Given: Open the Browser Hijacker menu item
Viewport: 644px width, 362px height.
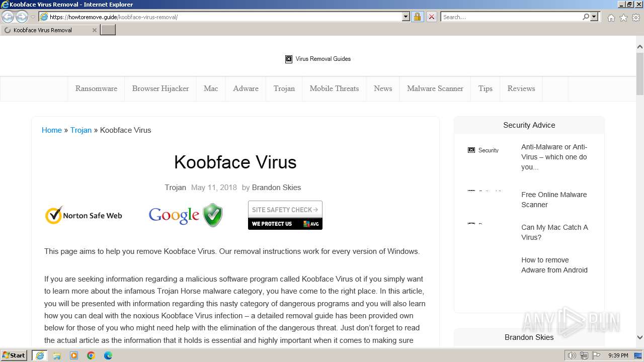Looking at the screenshot, I should click(x=160, y=88).
